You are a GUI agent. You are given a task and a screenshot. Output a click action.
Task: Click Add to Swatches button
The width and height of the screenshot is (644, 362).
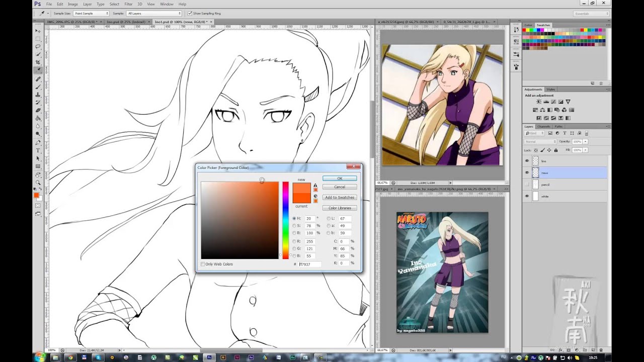[x=340, y=197]
